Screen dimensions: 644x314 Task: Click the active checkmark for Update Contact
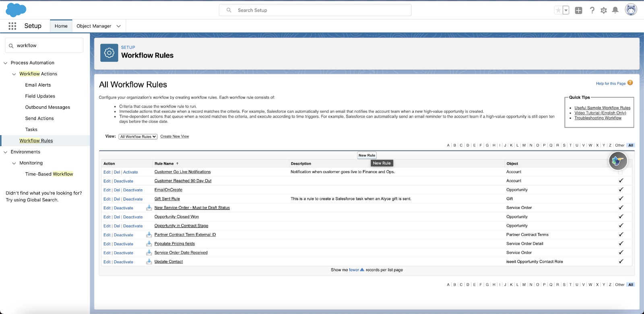(621, 261)
